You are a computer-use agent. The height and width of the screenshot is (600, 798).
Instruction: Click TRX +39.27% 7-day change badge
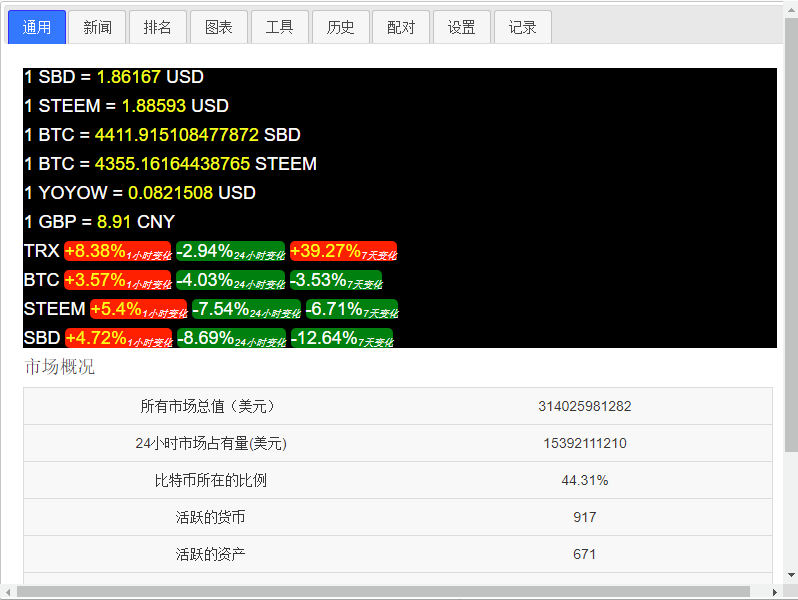click(x=343, y=251)
